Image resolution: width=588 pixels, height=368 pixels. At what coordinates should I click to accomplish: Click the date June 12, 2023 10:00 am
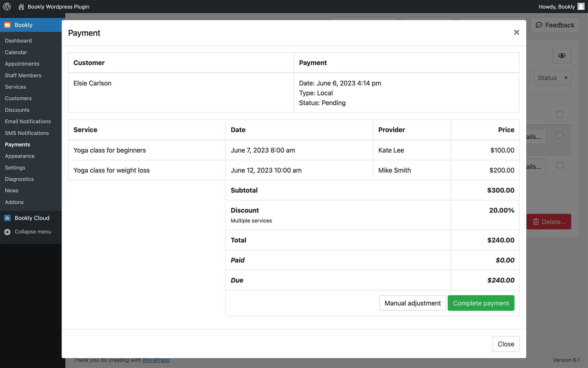[266, 170]
